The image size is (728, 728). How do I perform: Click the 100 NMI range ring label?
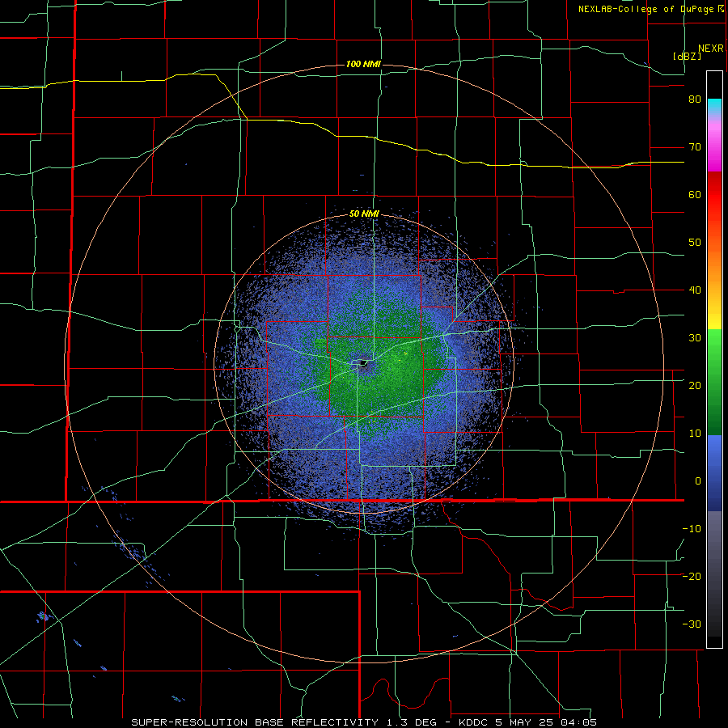[363, 64]
